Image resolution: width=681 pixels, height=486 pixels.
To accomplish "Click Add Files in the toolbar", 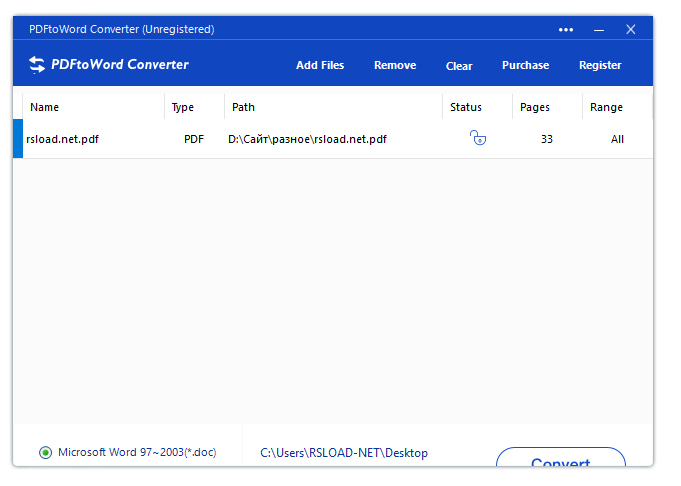I will [320, 65].
